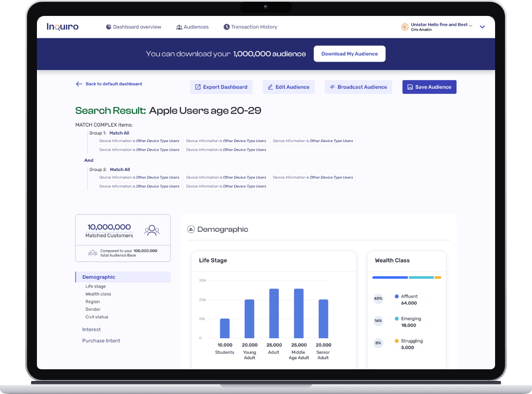Go to the Audiences tab

193,27
